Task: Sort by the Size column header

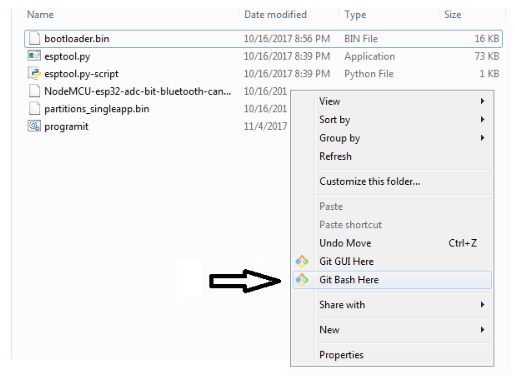Action: click(x=453, y=15)
